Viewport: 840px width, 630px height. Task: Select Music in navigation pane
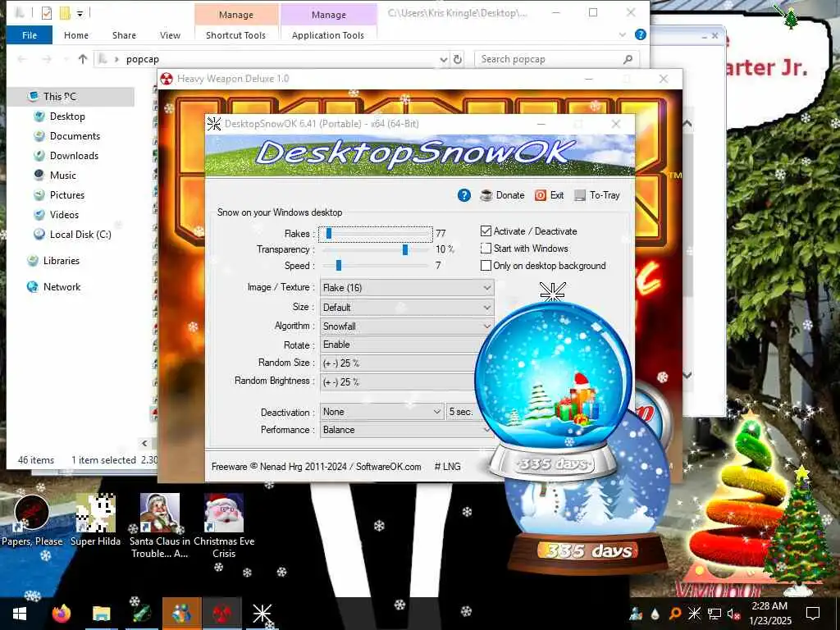click(x=63, y=176)
